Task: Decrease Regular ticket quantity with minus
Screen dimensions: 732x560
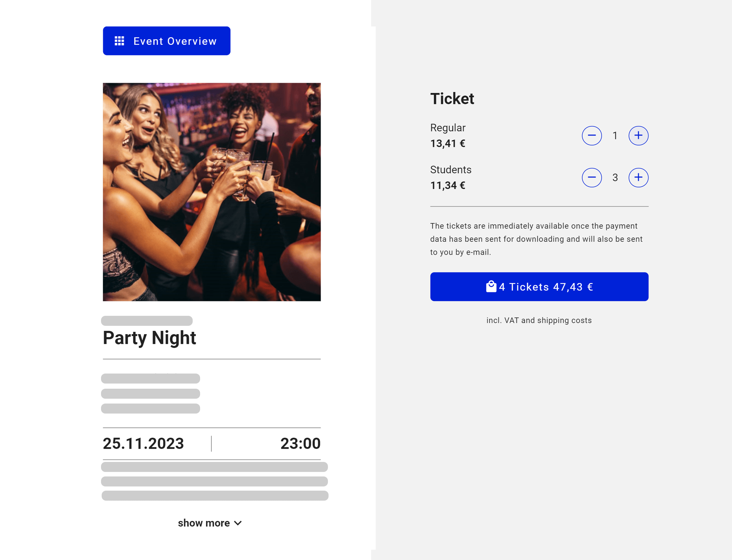Action: (592, 136)
